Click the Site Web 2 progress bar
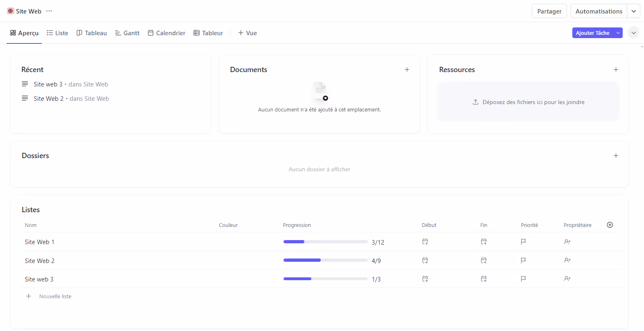Viewport: 644px width, 331px height. click(x=325, y=260)
